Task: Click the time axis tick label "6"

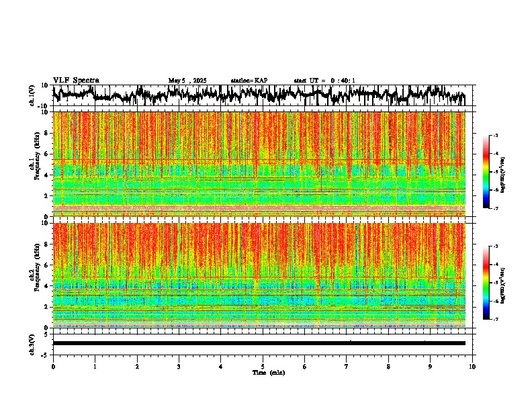Action: coord(305,367)
